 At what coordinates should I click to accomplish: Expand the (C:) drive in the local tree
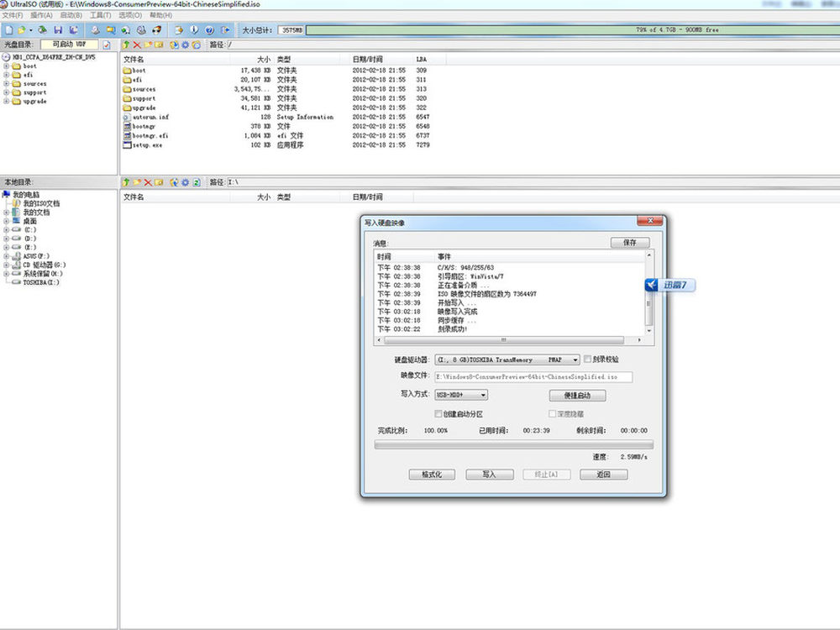[x=7, y=230]
